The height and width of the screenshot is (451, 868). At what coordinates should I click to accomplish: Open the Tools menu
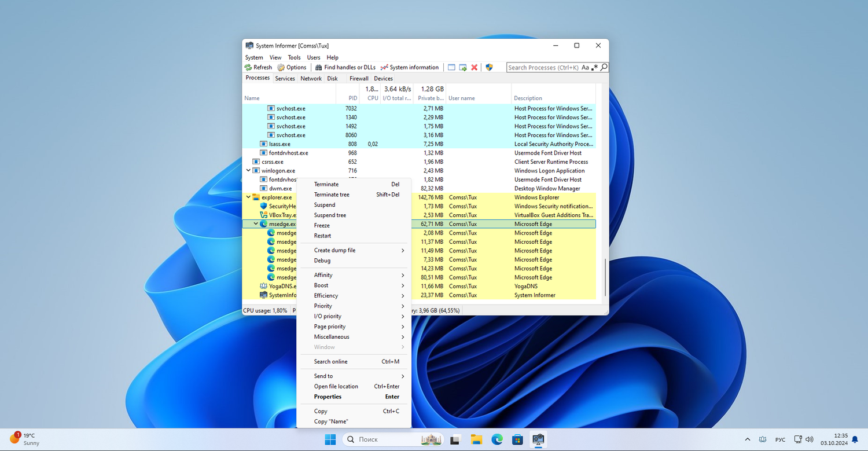coord(295,57)
